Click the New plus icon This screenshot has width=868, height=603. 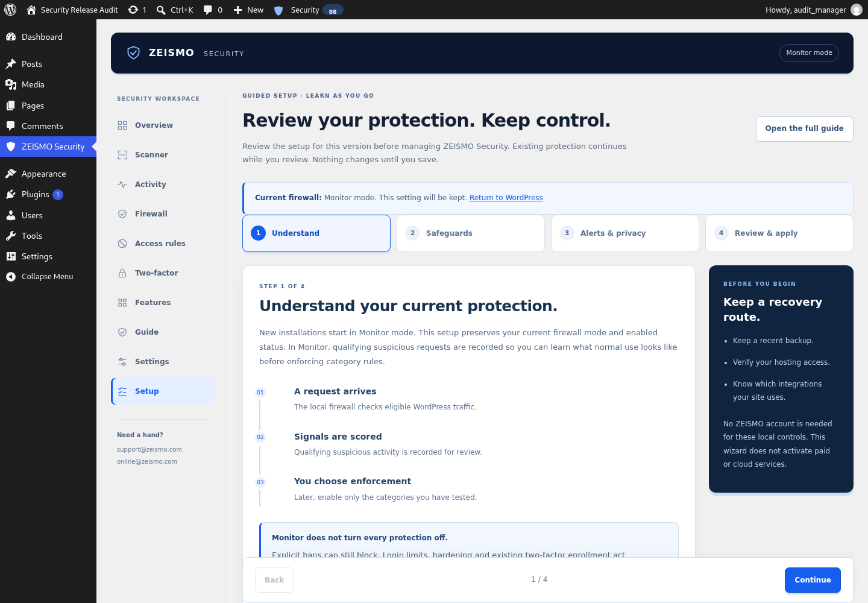point(238,10)
